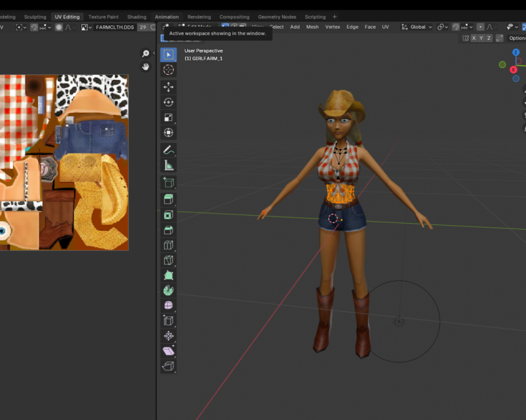The width and height of the screenshot is (526, 420).
Task: Click the zoom magnifier in UV editor
Action: pyautogui.click(x=146, y=54)
